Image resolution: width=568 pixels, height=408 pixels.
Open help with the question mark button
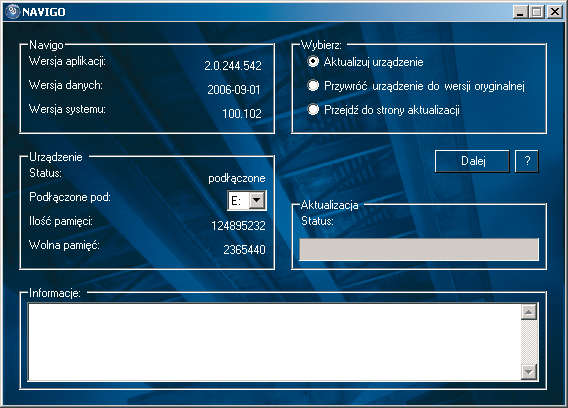coord(527,161)
